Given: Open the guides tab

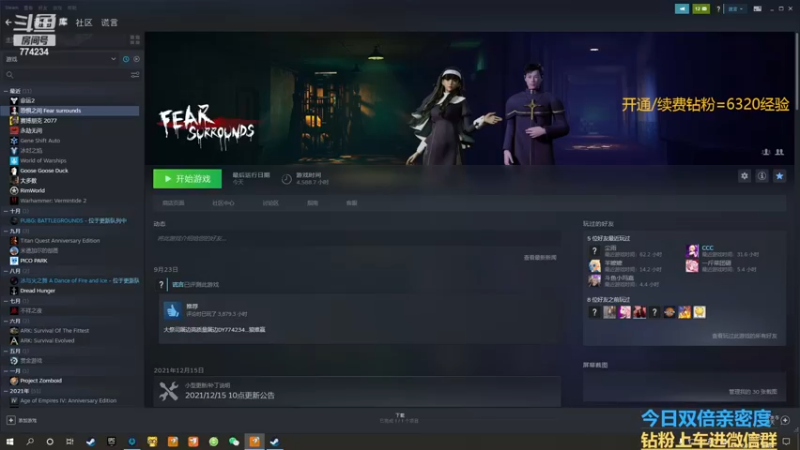Looking at the screenshot, I should pos(312,203).
